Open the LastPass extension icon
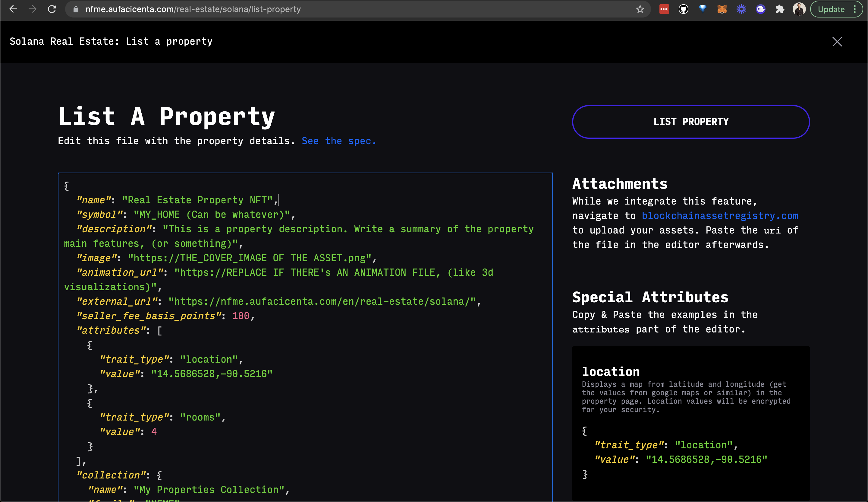This screenshot has width=868, height=502. [x=664, y=9]
